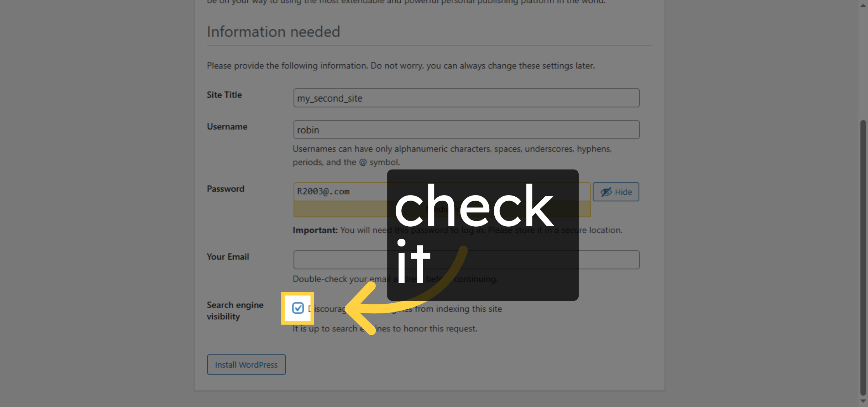Click inside the password text R2003@.com
Image resolution: width=868 pixels, height=407 pixels.
(324, 192)
